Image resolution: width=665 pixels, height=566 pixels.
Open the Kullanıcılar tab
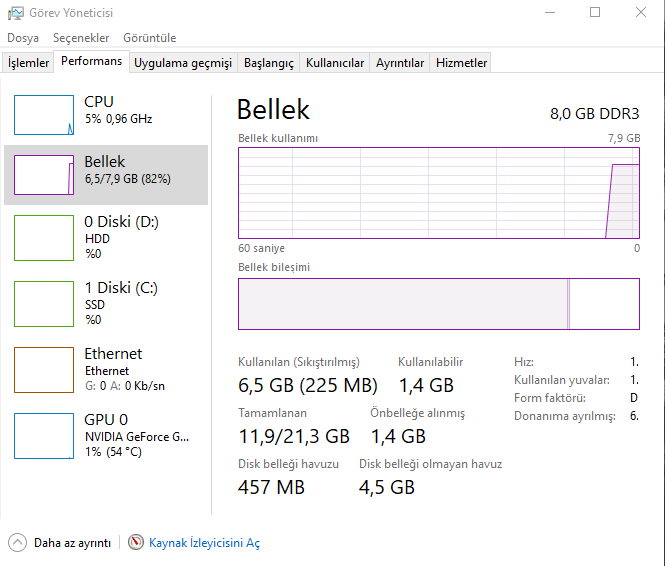(x=335, y=63)
